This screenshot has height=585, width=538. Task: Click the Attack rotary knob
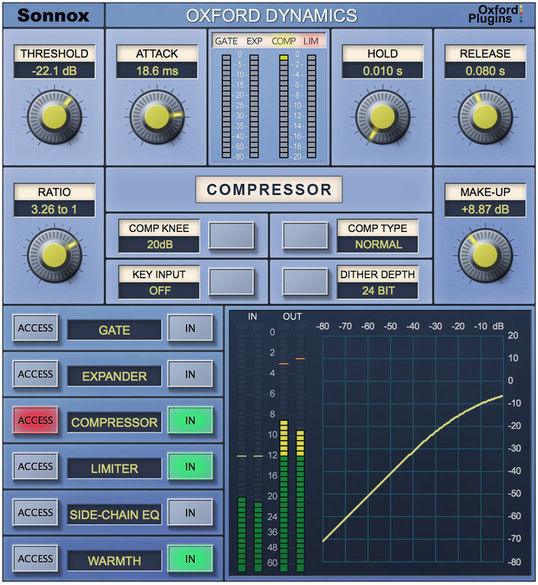pos(157,117)
